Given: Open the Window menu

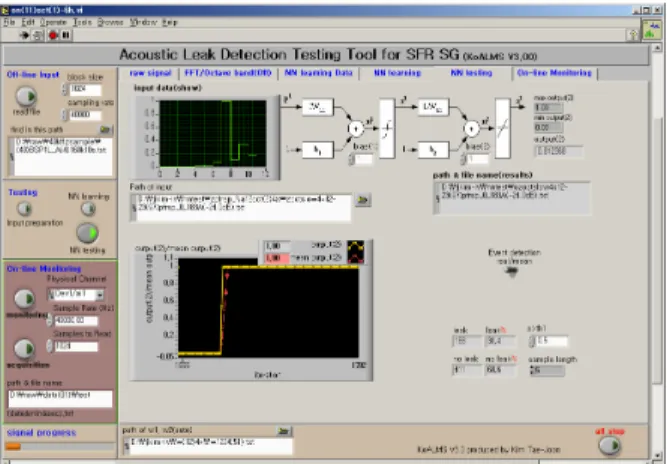Looking at the screenshot, I should pyautogui.click(x=143, y=22).
